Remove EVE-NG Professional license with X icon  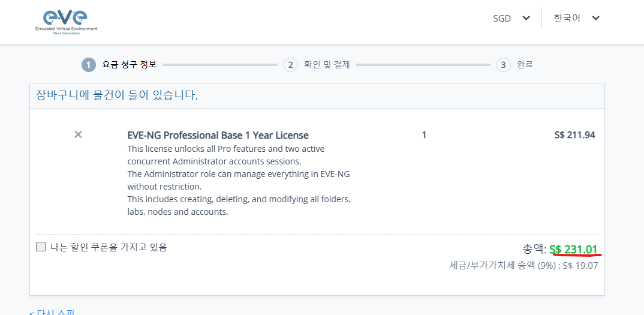point(78,134)
